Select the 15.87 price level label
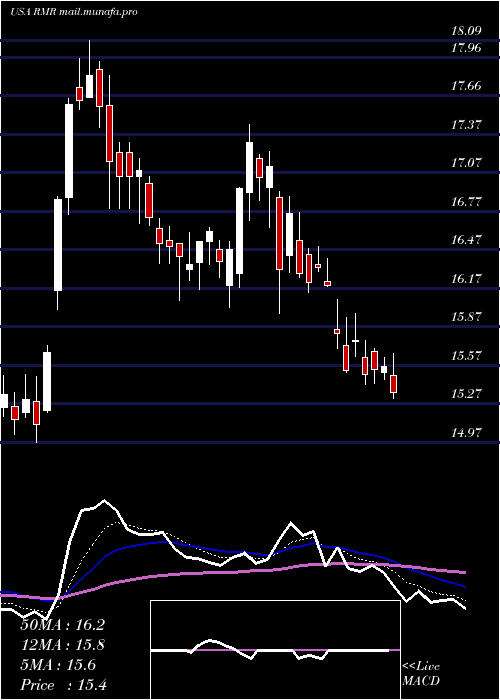Viewport: 500px width, 700px height. (466, 317)
